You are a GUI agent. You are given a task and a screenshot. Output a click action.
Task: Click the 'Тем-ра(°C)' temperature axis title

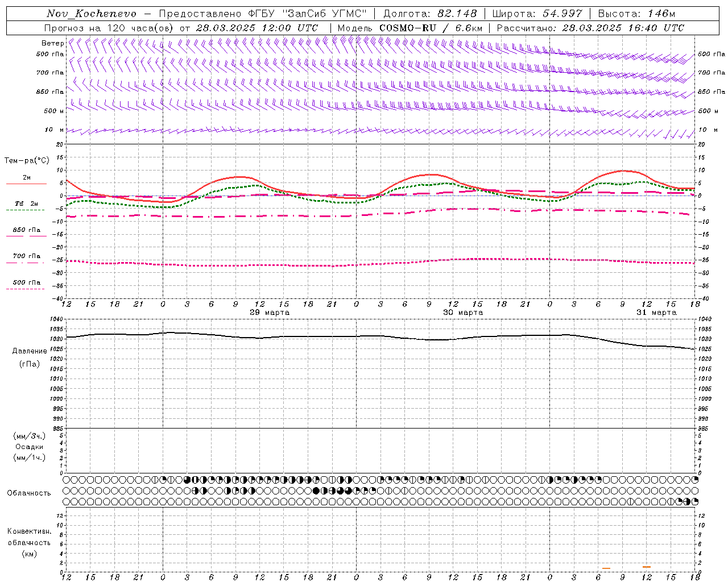click(27, 161)
